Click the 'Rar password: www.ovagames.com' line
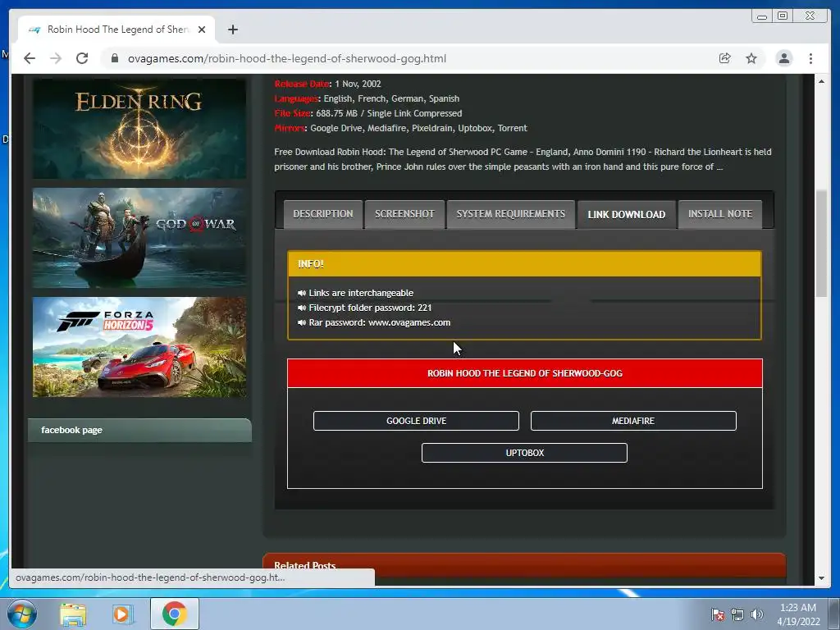The height and width of the screenshot is (630, 840). click(x=379, y=322)
